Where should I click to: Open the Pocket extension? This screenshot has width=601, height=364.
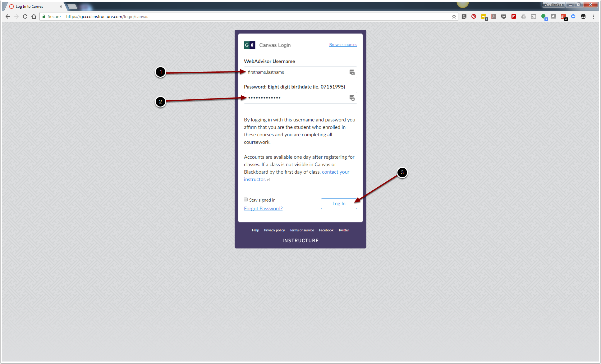coord(504,16)
